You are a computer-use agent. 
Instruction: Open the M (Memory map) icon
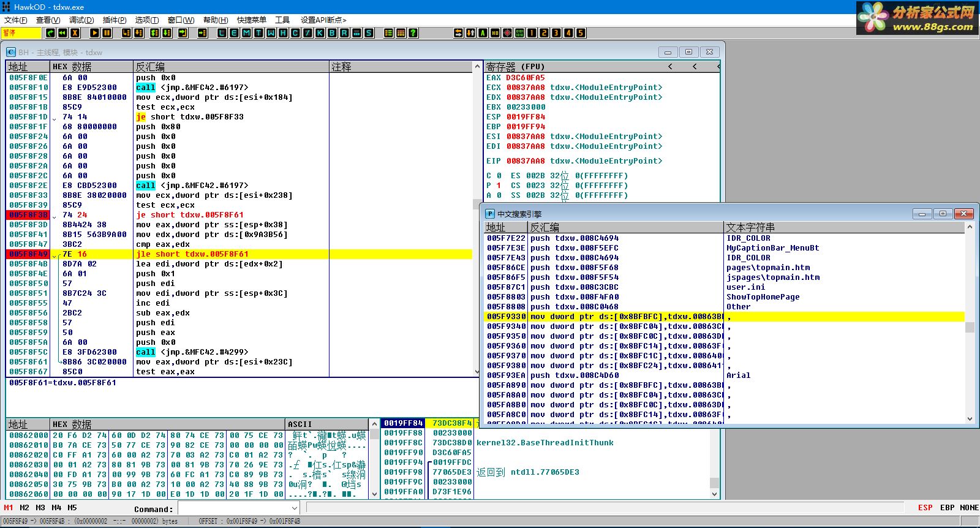point(246,33)
